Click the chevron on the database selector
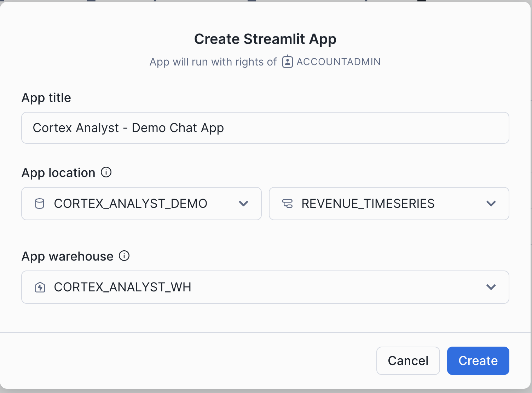Screen dimensions: 532x393 pyautogui.click(x=243, y=204)
